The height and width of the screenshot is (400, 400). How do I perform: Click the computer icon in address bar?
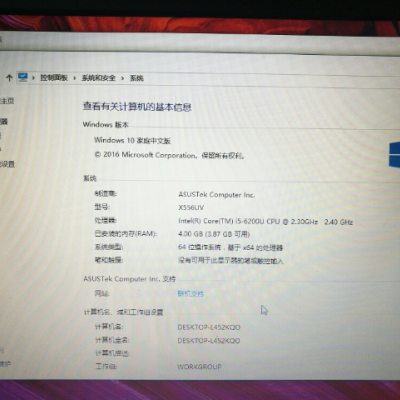(x=23, y=77)
